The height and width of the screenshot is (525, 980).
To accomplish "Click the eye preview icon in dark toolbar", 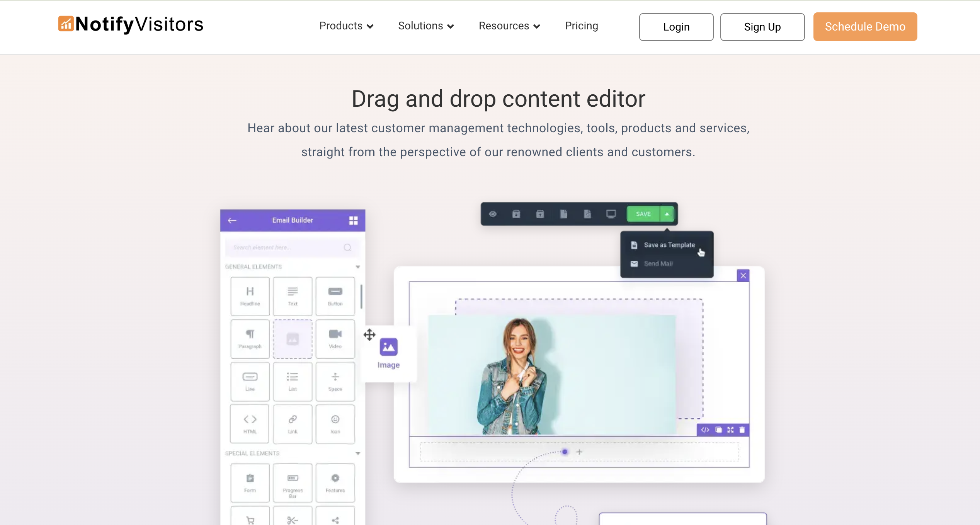I will (x=493, y=214).
